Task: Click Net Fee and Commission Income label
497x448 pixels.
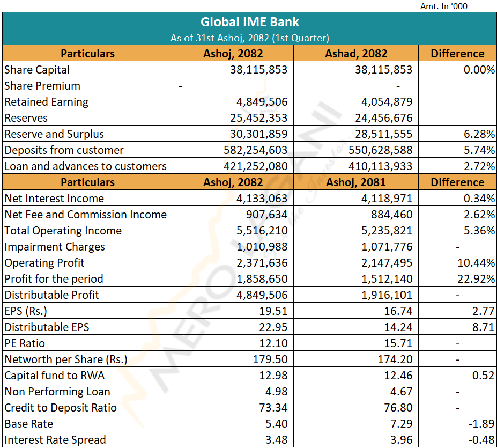Action: click(86, 215)
